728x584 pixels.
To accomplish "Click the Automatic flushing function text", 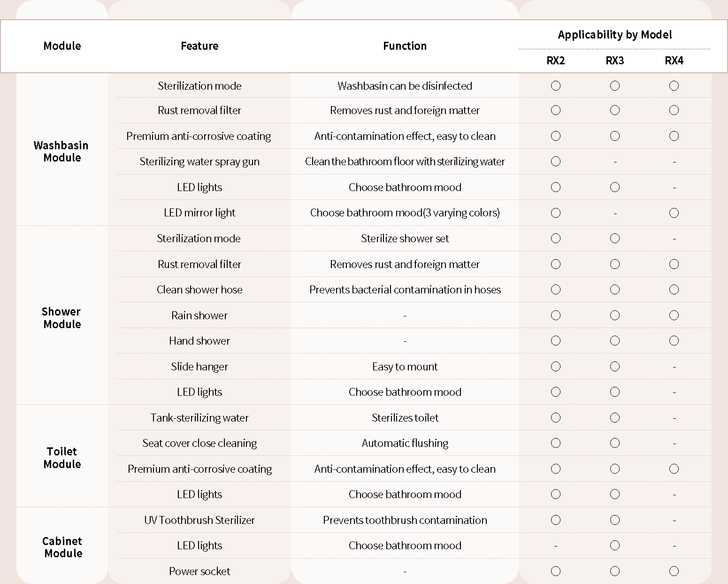I will click(x=405, y=443).
